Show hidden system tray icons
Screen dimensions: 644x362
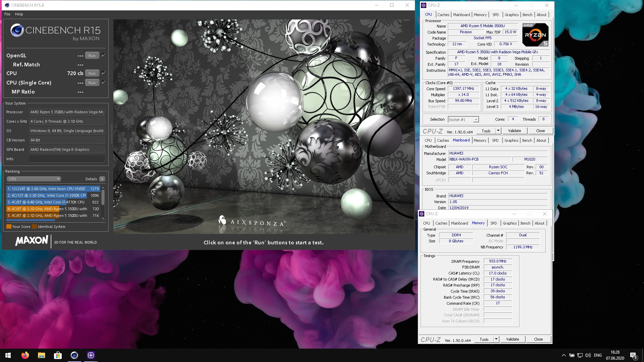[563, 355]
